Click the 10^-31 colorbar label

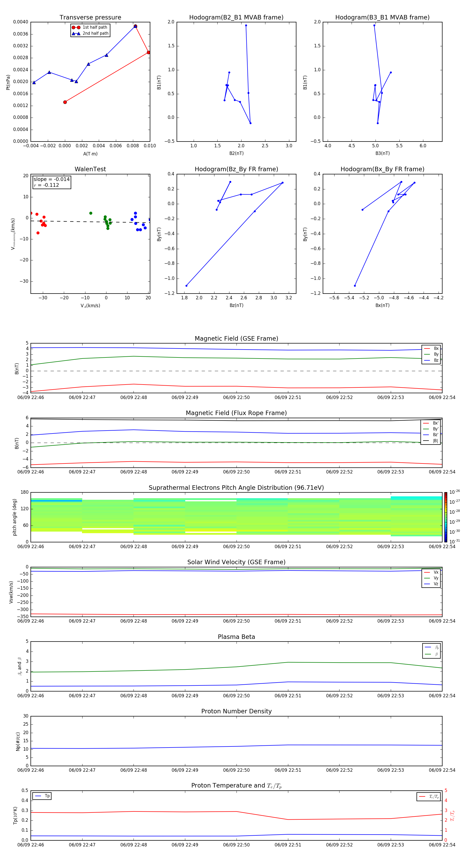pyautogui.click(x=455, y=542)
